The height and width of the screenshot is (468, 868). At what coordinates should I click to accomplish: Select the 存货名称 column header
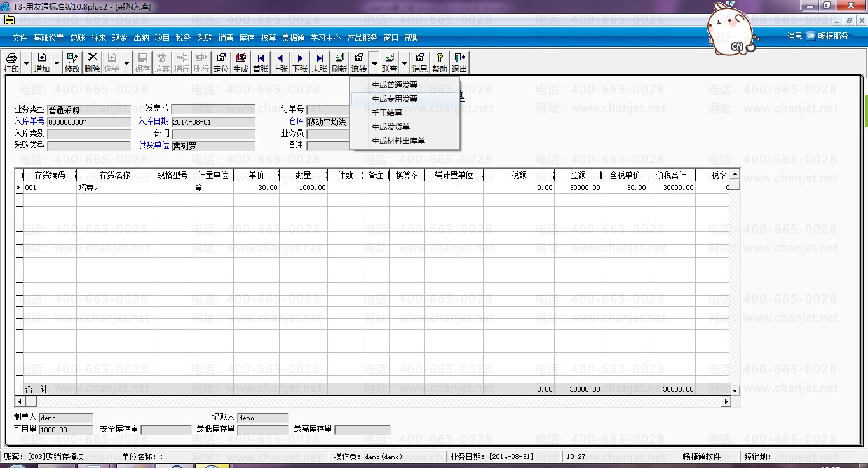[115, 175]
